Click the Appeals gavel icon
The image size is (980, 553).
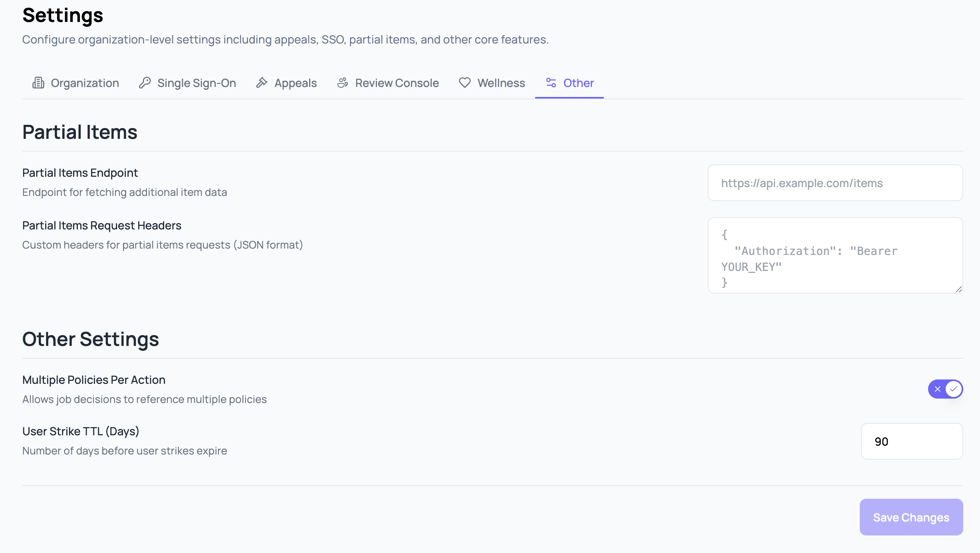[x=262, y=83]
